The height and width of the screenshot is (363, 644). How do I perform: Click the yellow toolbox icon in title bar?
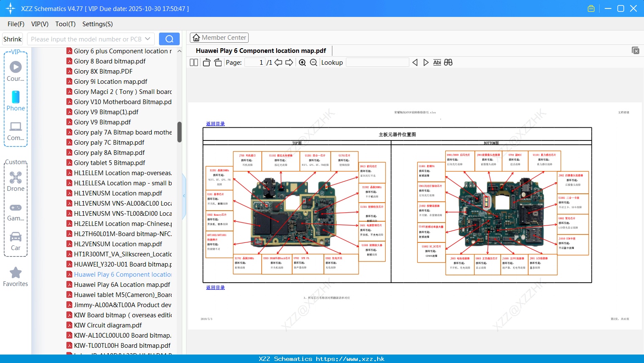[591, 8]
